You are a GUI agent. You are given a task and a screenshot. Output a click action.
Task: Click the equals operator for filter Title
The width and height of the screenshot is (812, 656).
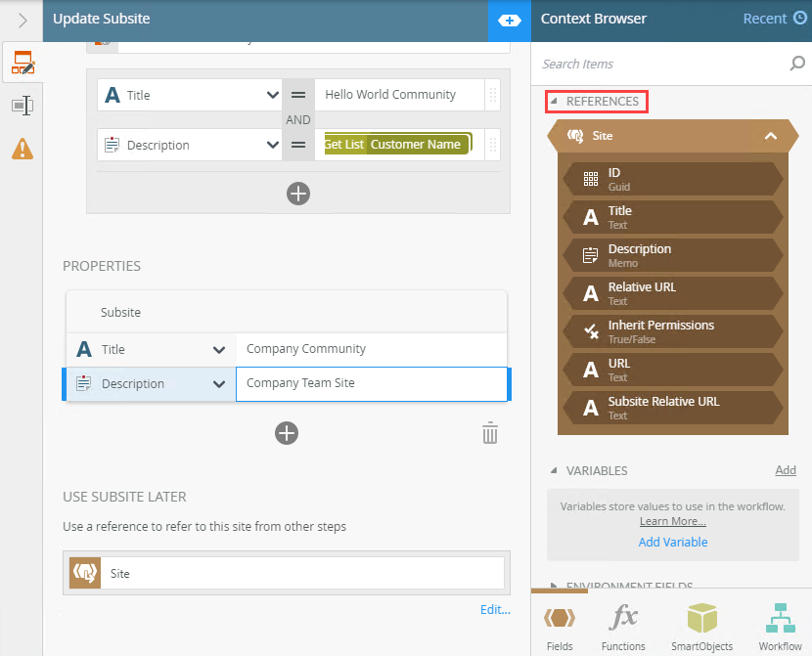(298, 95)
